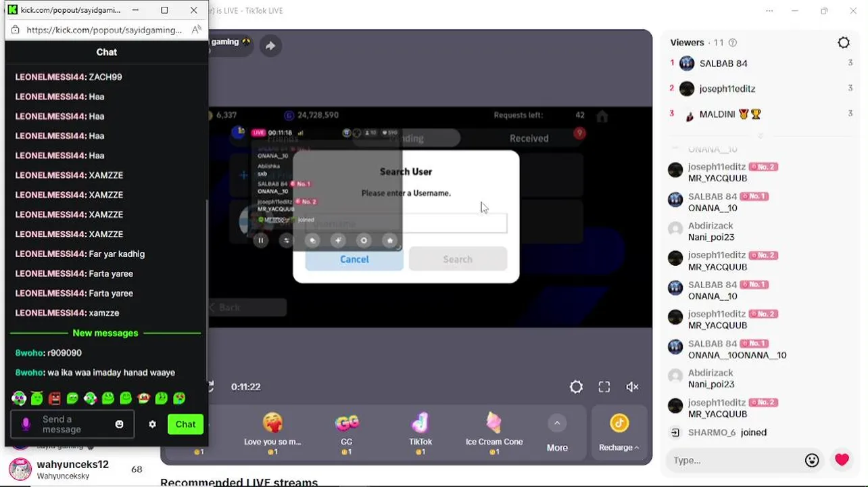
Task: Jump to New messages divider in Kick chat
Action: click(x=105, y=333)
